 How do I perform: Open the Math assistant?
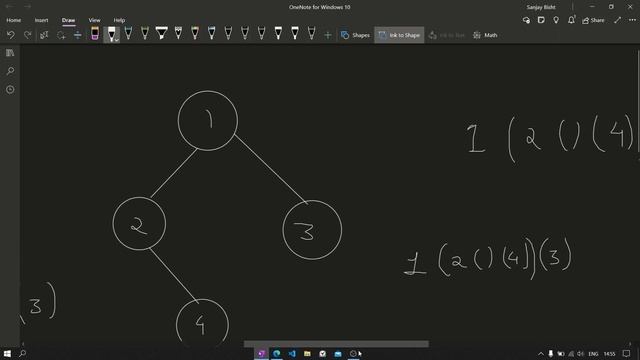coord(485,35)
